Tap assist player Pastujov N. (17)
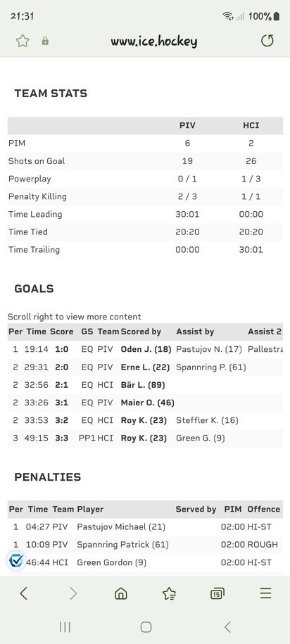 coord(210,349)
